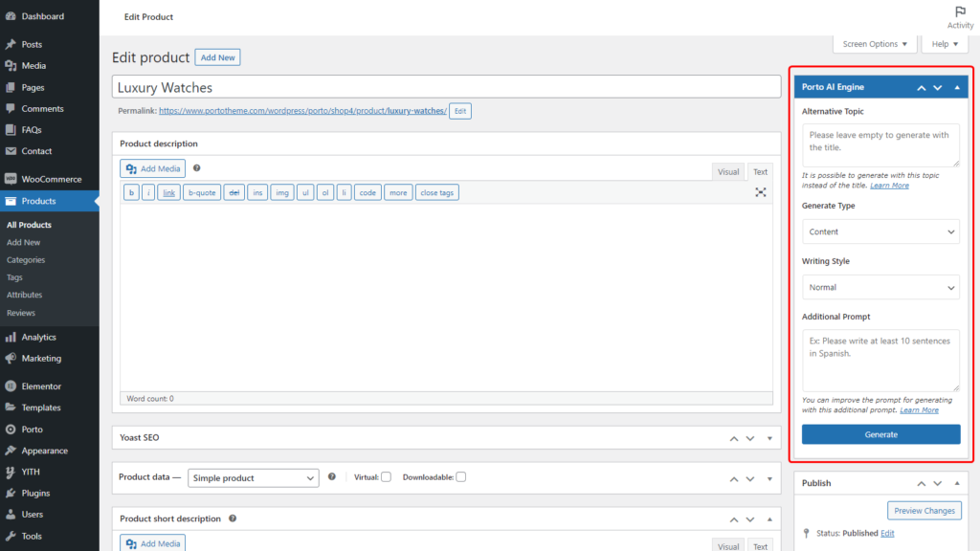Open the Generate Type dropdown
Screen dimensions: 980x551
click(880, 231)
